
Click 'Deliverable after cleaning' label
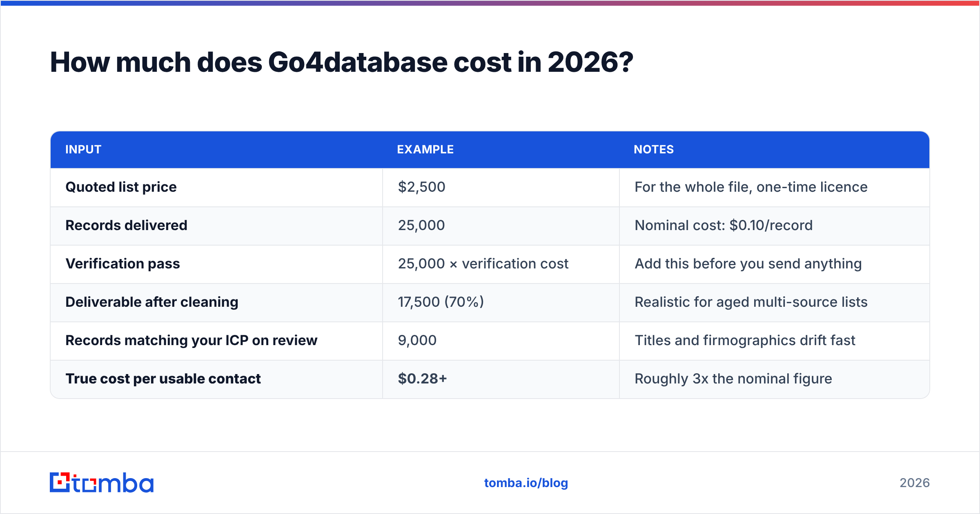151,302
